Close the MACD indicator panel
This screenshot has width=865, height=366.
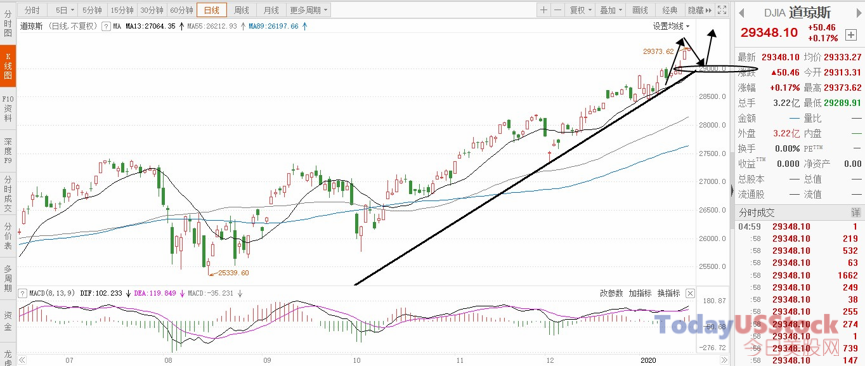690,293
